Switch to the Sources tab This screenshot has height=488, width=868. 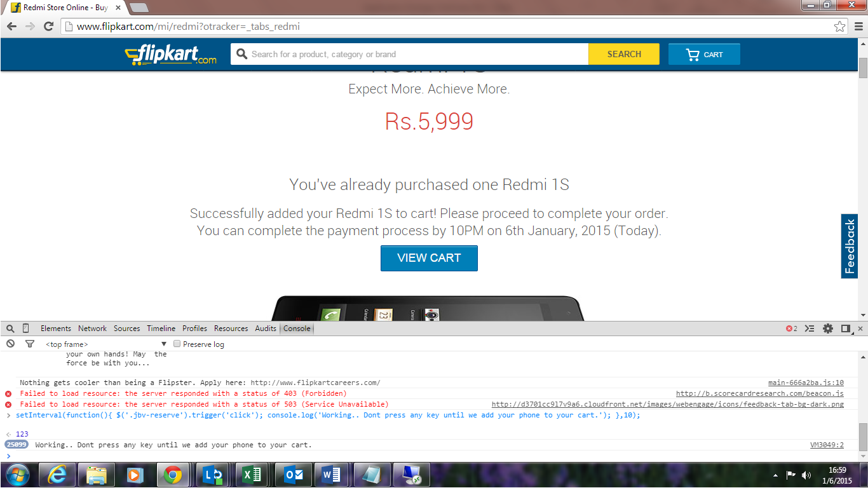click(x=126, y=329)
